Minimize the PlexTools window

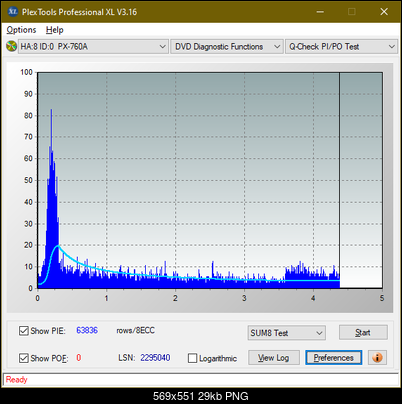(320, 12)
